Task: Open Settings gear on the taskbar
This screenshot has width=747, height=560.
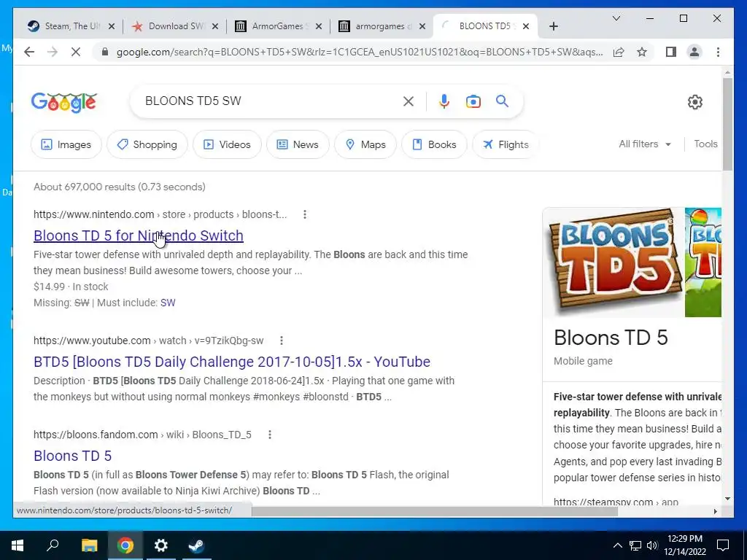Action: pyautogui.click(x=161, y=545)
